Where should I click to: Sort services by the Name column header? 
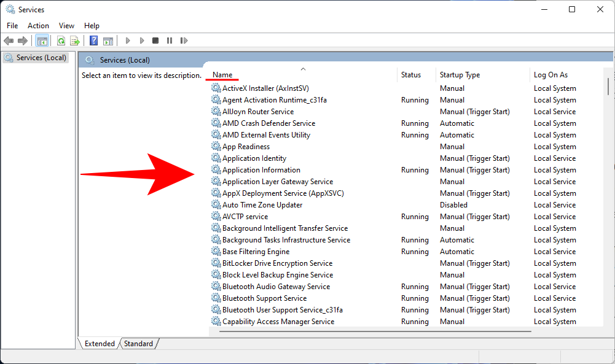[221, 74]
